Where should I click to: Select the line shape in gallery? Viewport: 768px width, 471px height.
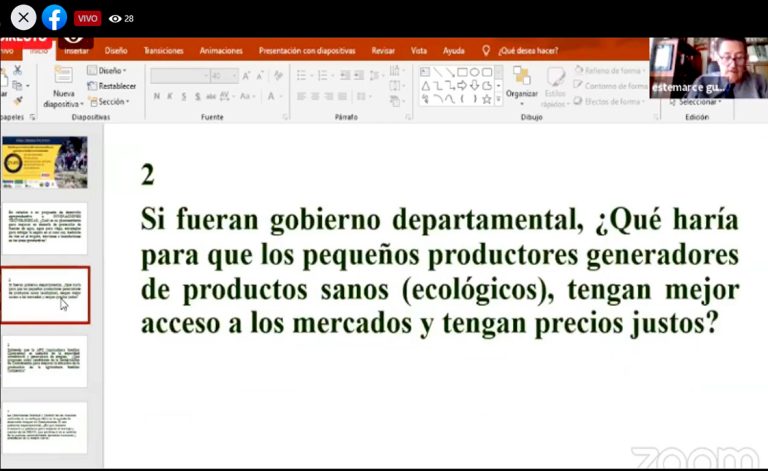(437, 72)
